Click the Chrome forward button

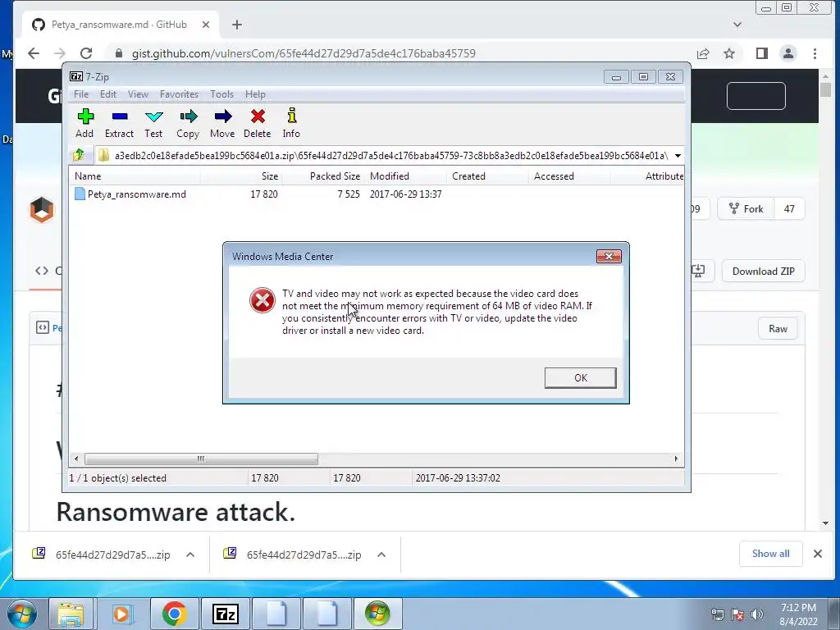pyautogui.click(x=59, y=53)
